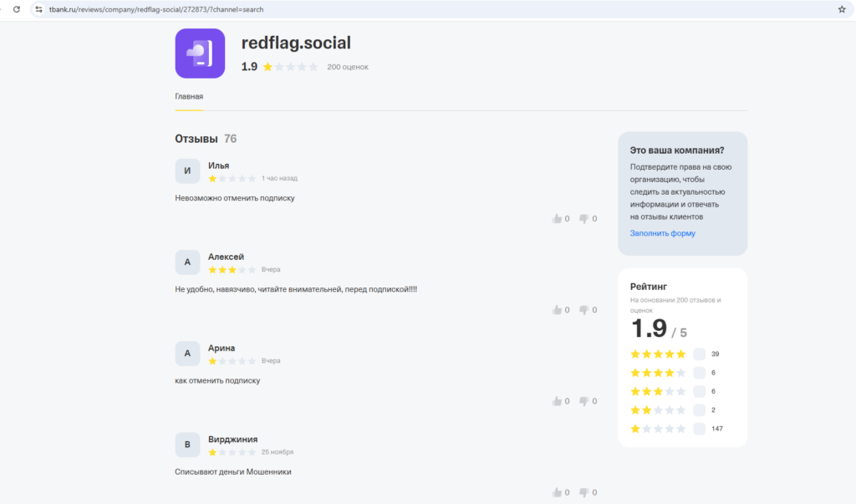Like Илья's review with thumbs up
This screenshot has height=504, width=856.
(556, 218)
